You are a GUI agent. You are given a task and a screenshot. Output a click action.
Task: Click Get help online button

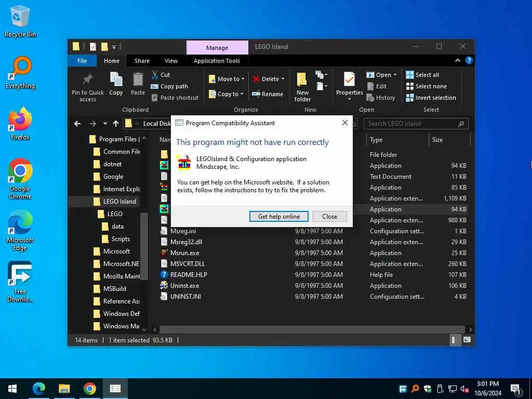pyautogui.click(x=279, y=217)
